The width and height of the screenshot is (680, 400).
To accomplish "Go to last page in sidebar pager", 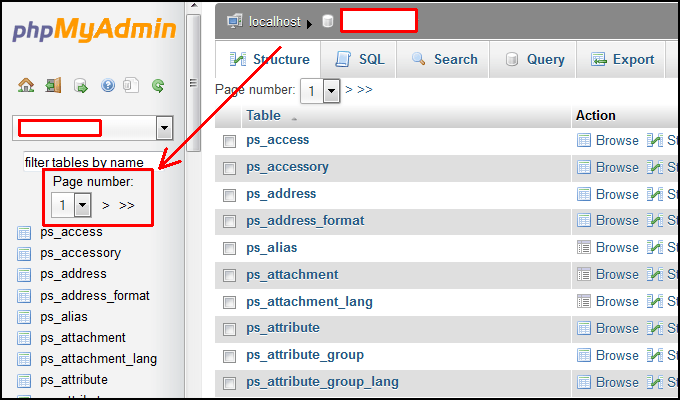I will [x=127, y=205].
